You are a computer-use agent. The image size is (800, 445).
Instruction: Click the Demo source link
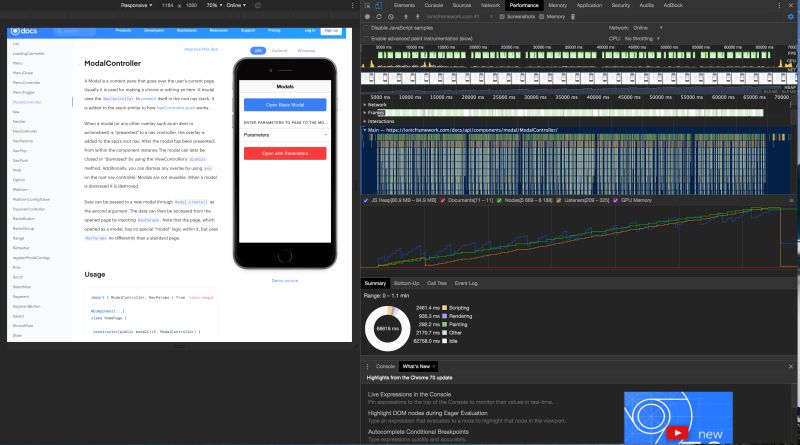pos(285,281)
